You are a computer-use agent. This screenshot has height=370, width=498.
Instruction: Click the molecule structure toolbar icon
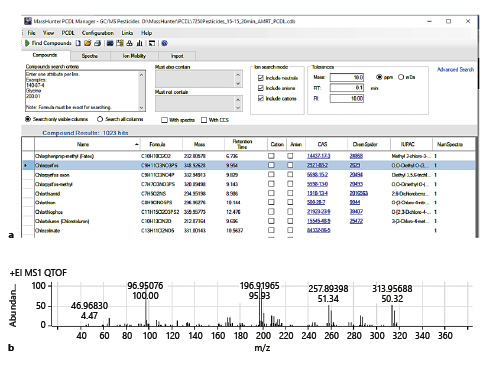(130, 43)
